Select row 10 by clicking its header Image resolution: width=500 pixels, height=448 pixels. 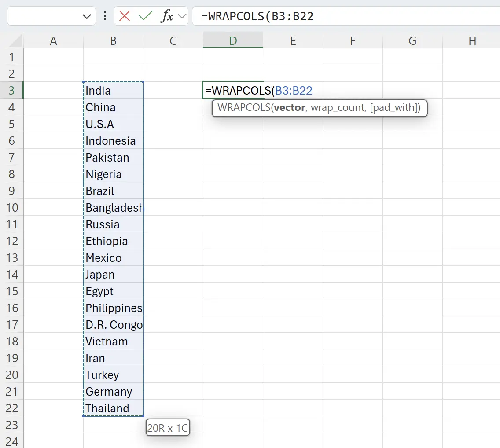coord(12,207)
